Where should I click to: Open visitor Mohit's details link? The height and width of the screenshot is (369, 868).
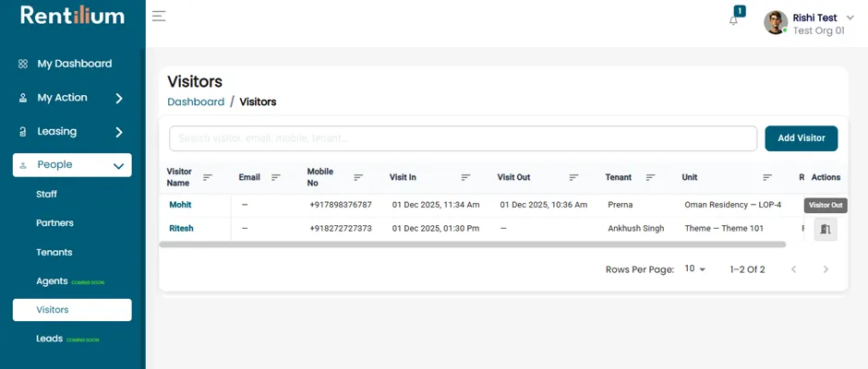(180, 205)
